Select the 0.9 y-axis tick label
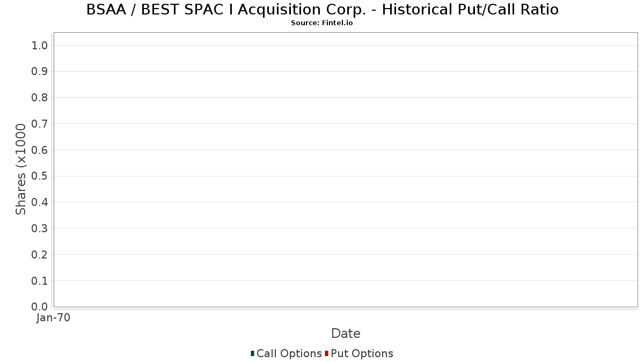 [40, 71]
